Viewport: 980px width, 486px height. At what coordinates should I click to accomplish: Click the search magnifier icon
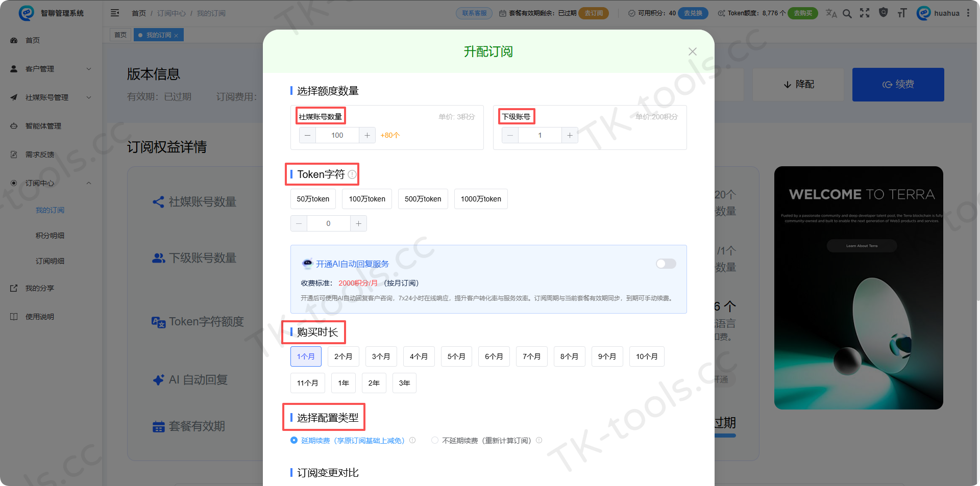[847, 13]
